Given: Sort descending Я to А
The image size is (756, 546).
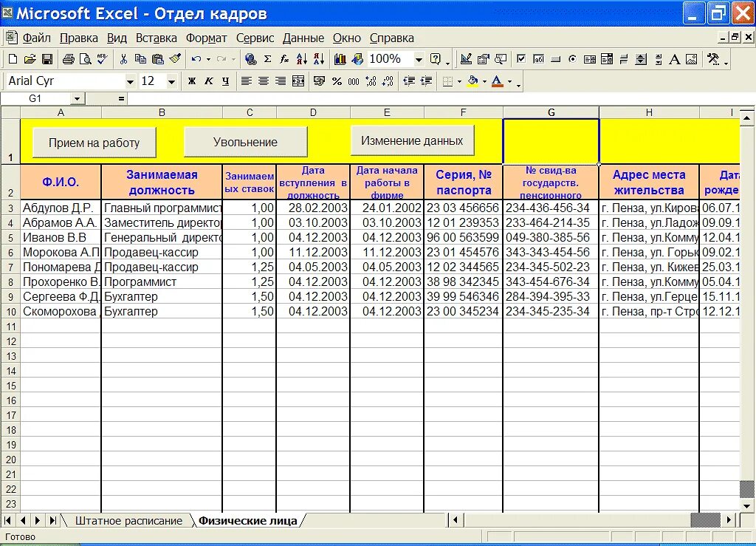Looking at the screenshot, I should coord(319,59).
